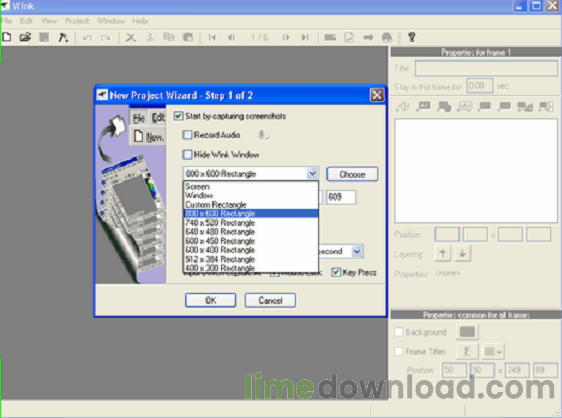Click the Help question mark icon

coord(411,37)
